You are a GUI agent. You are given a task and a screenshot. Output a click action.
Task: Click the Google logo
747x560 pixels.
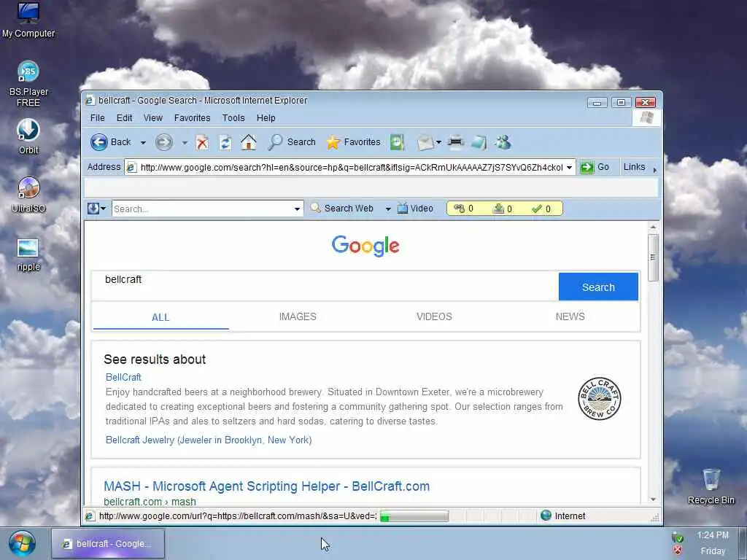365,246
